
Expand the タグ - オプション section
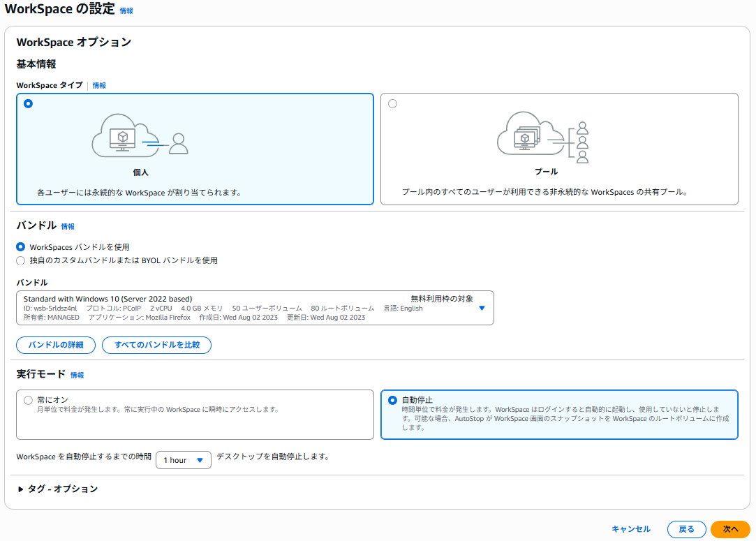(x=63, y=489)
